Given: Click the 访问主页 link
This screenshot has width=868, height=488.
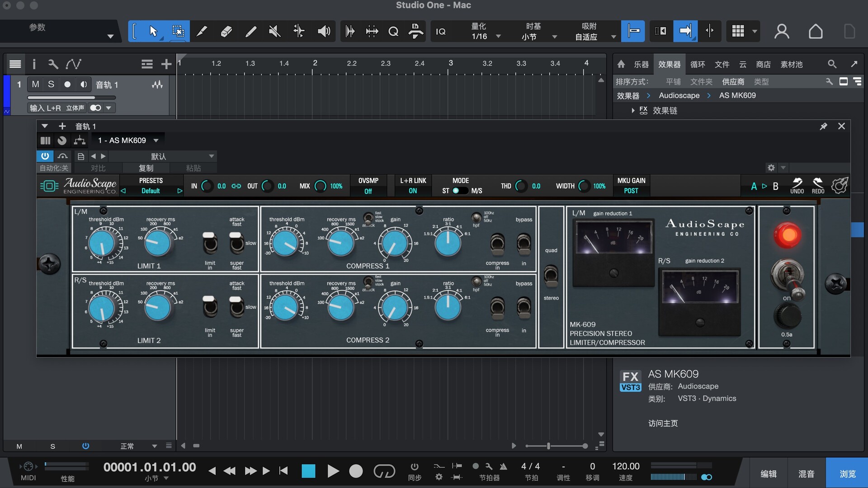Looking at the screenshot, I should click(663, 423).
